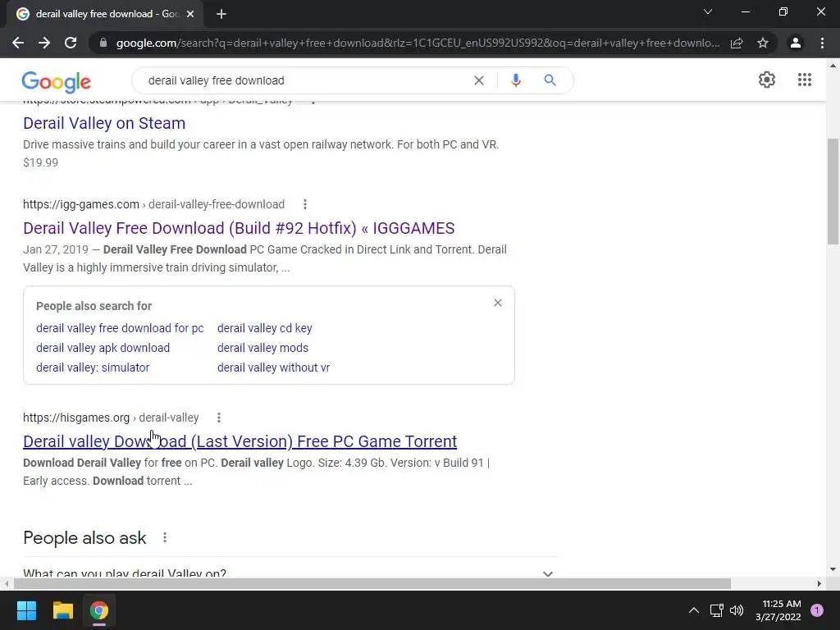Show hidden tray icons chevron
The image size is (840, 630).
pos(693,610)
